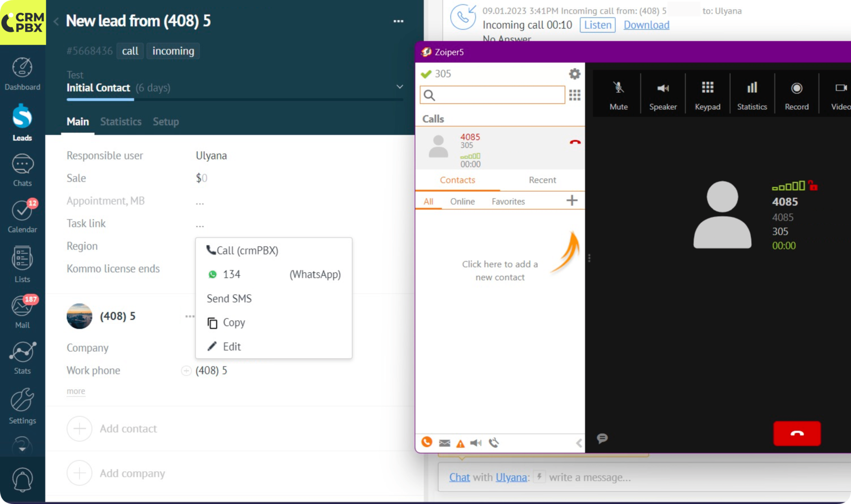This screenshot has height=504, width=851.
Task: Show call Statistics in Zoiper
Action: pos(752,95)
